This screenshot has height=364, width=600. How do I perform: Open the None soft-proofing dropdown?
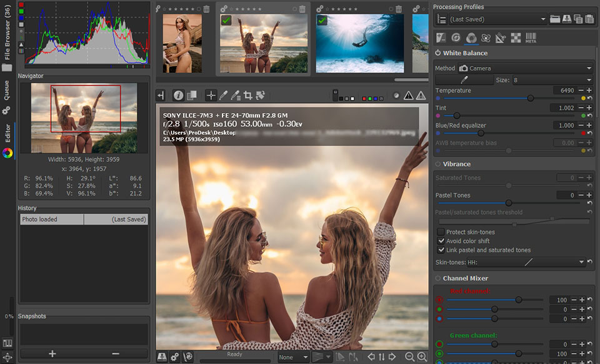[293, 357]
